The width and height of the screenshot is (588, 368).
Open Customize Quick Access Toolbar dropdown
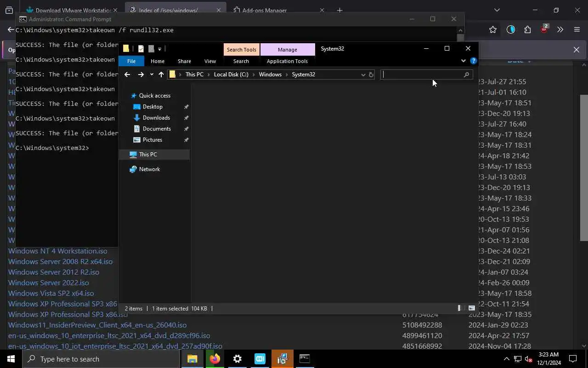tap(159, 49)
